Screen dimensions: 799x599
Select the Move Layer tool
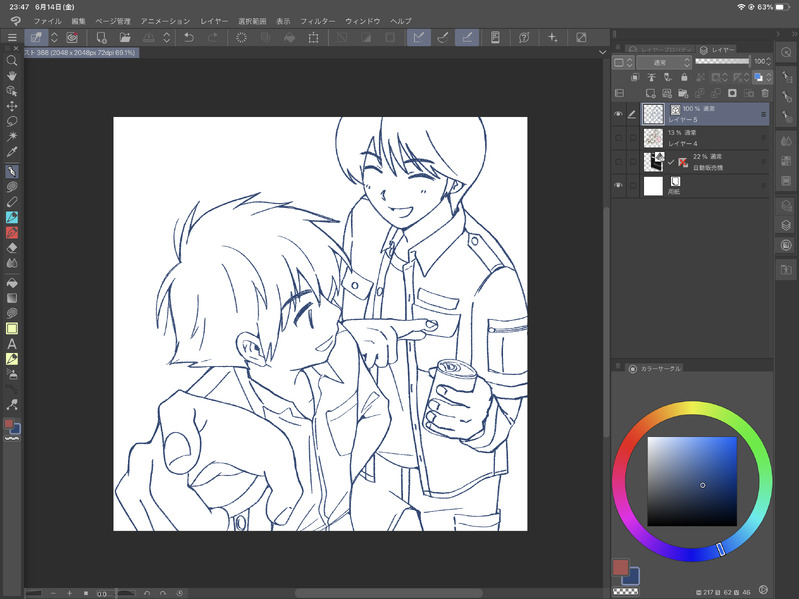(x=12, y=106)
